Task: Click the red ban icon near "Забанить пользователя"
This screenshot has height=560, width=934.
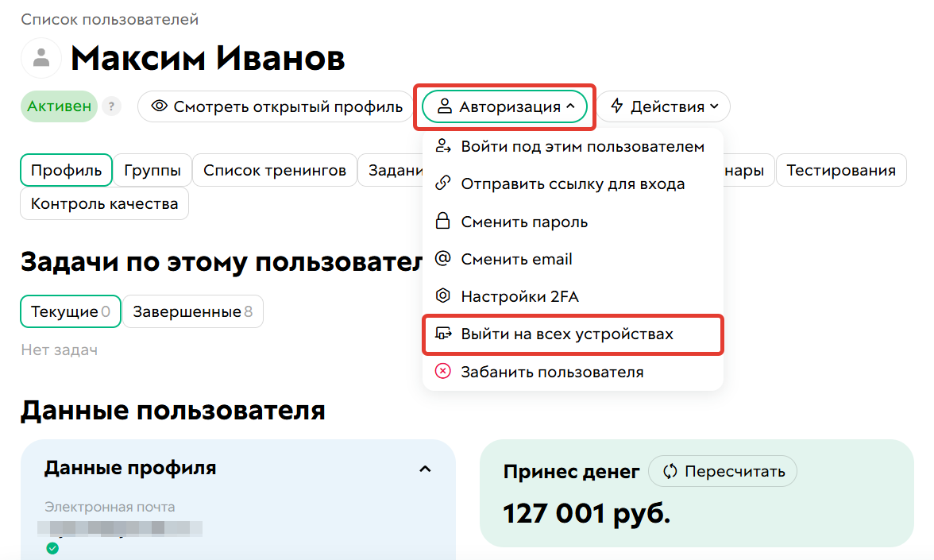Action: [x=442, y=371]
